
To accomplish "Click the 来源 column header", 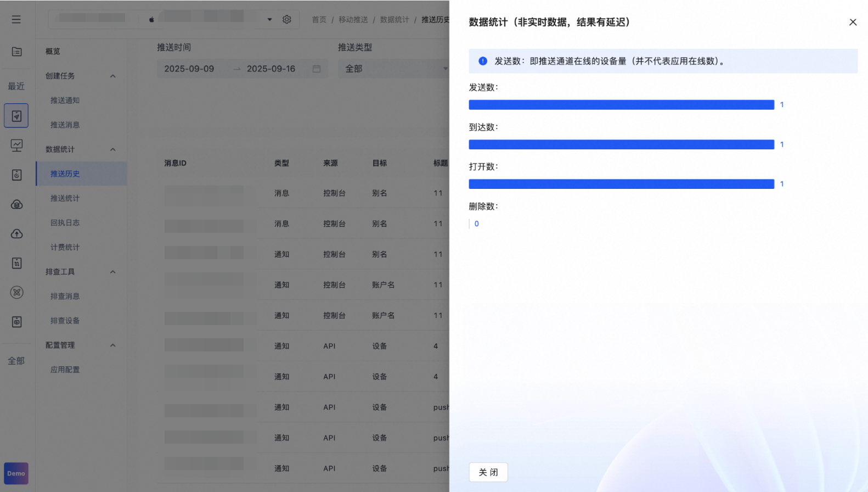I will [x=330, y=163].
